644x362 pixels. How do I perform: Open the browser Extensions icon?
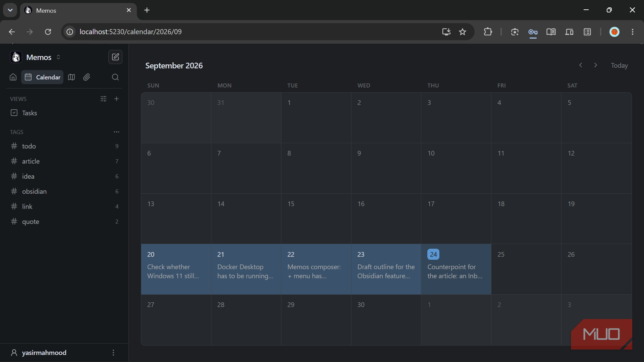coord(488,32)
